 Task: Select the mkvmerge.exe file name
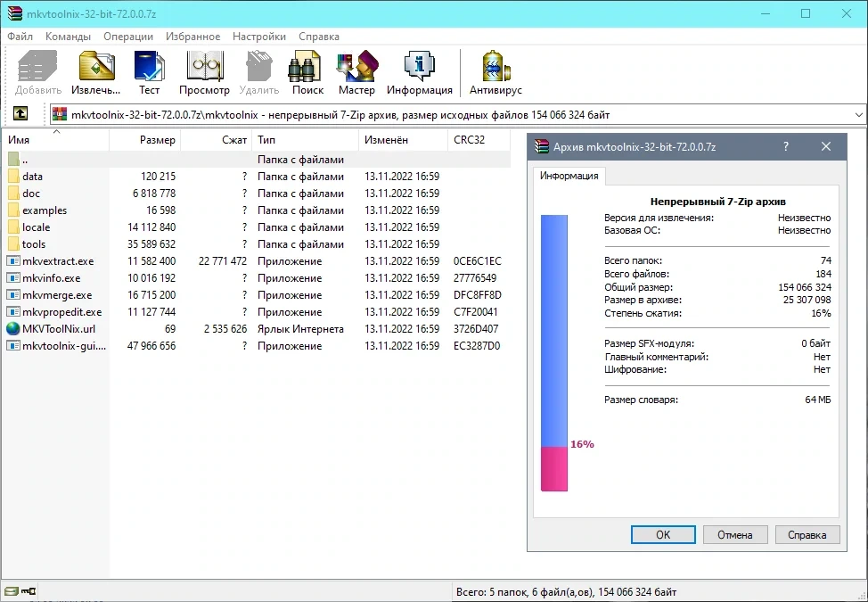point(57,295)
